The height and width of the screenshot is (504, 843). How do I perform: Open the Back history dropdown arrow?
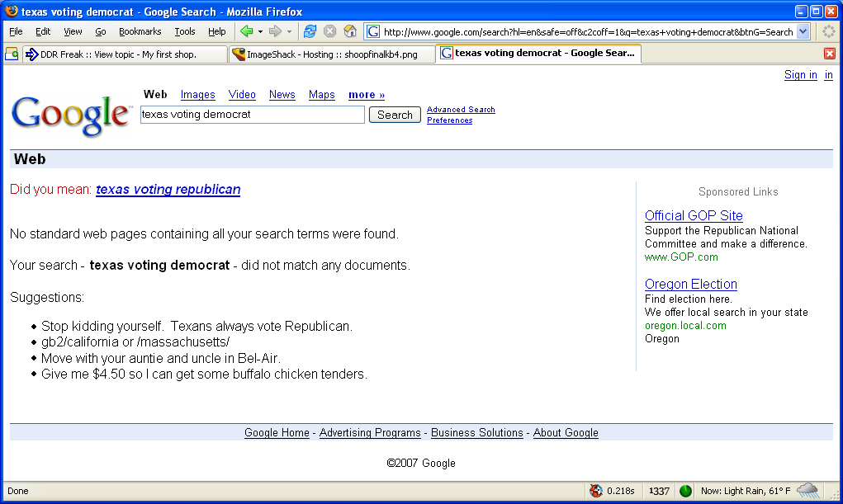click(x=260, y=31)
